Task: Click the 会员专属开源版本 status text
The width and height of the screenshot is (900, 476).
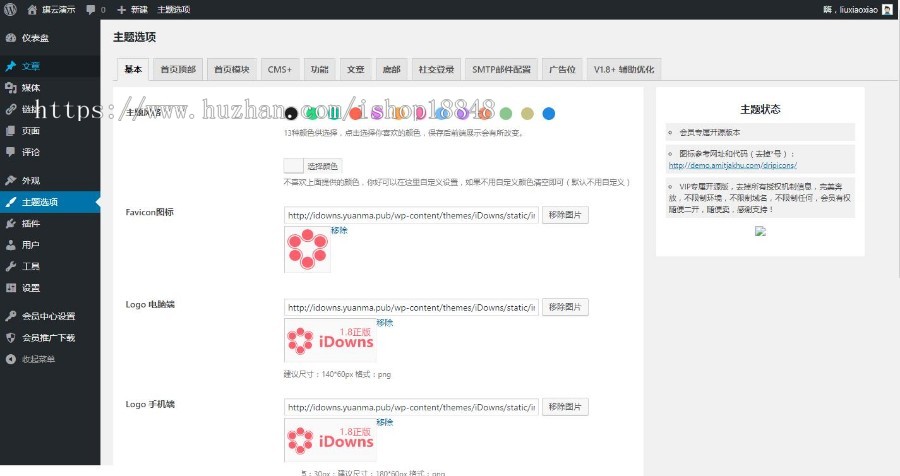Action: coord(709,132)
